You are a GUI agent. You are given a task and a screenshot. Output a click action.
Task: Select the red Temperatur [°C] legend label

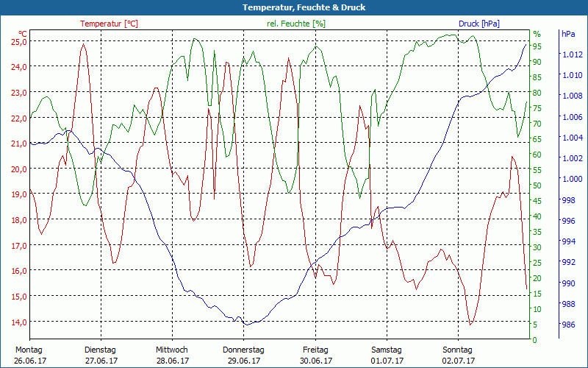coord(109,24)
